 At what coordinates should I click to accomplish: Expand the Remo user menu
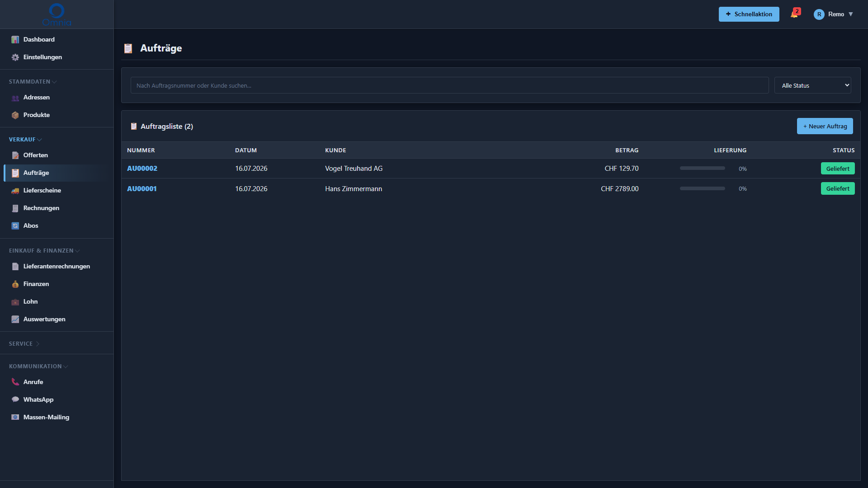point(833,14)
